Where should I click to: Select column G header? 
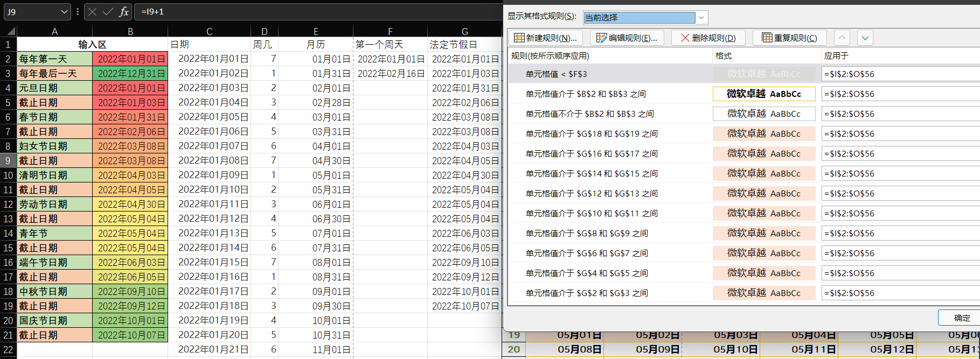(464, 31)
